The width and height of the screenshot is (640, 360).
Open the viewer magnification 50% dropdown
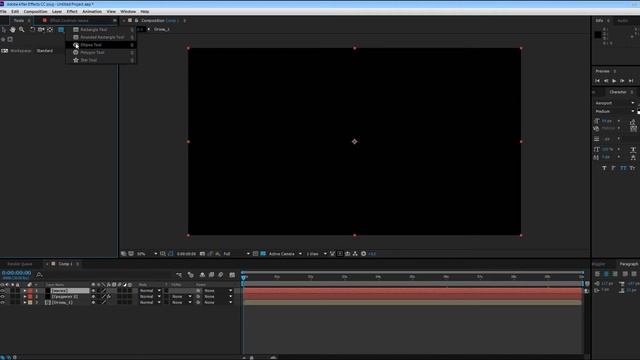pos(147,254)
